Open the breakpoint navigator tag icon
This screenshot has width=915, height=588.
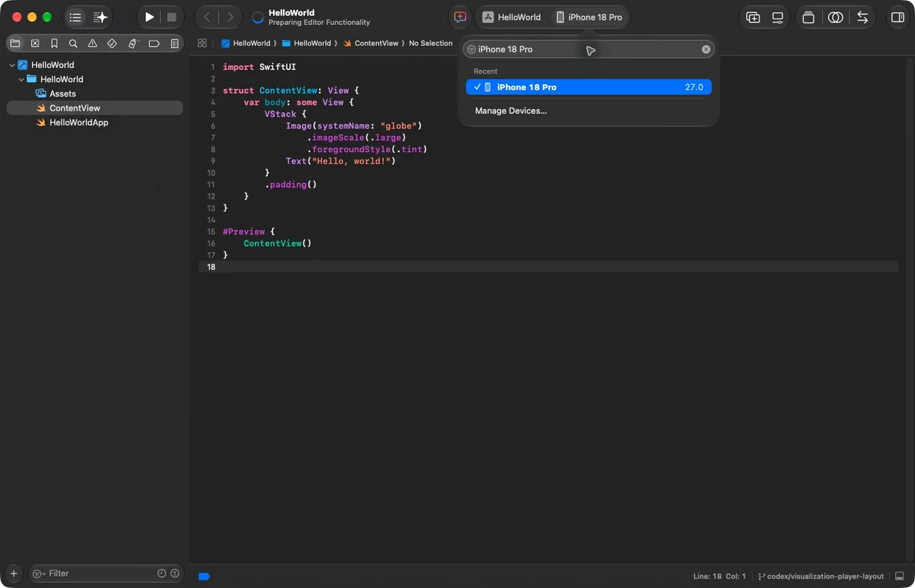(x=154, y=44)
